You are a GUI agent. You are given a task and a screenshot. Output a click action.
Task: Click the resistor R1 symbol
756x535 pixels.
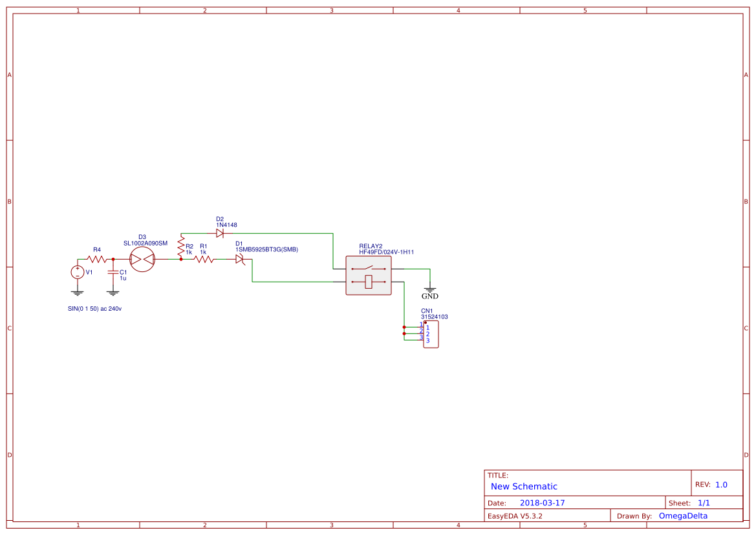[x=204, y=258]
